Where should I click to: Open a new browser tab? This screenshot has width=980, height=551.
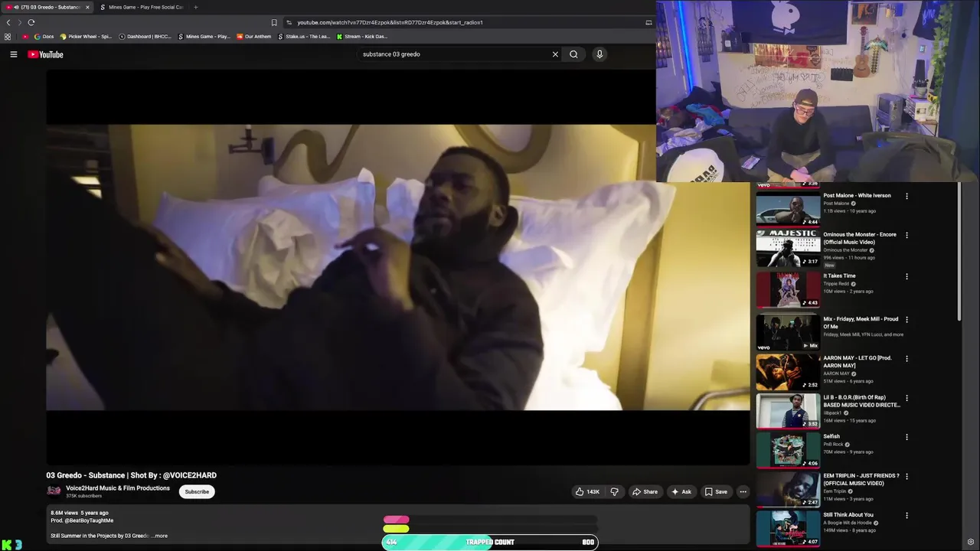point(195,7)
